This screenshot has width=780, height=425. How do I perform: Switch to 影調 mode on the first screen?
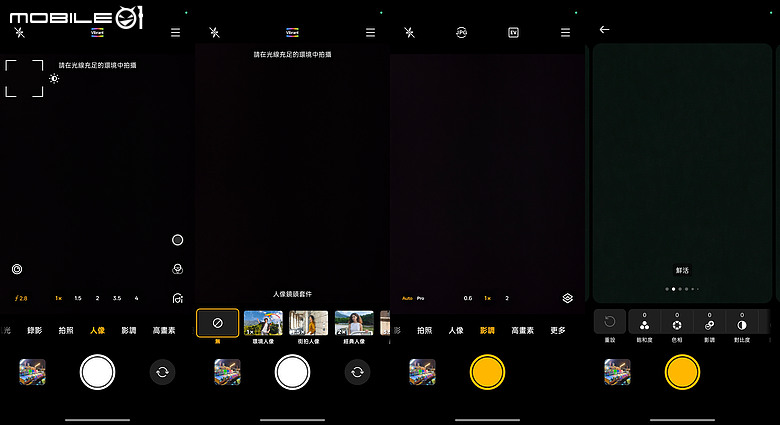tap(129, 330)
